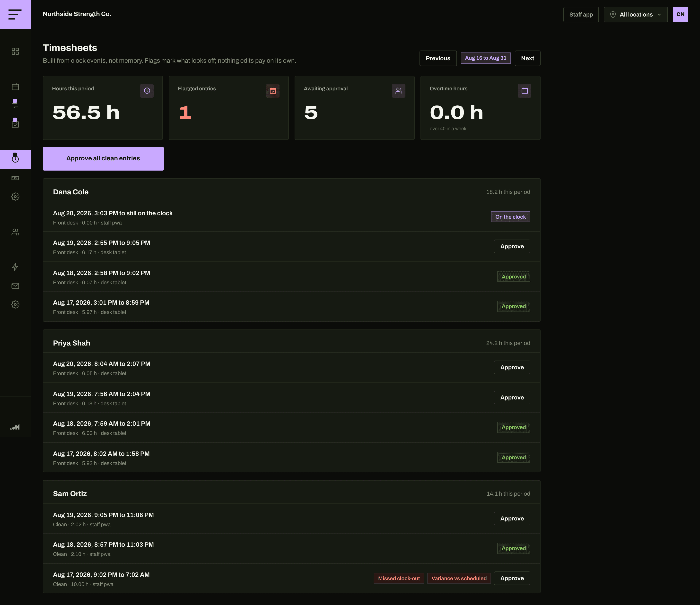Click '24.2 h this period' total
700x605 pixels.
[x=508, y=343]
